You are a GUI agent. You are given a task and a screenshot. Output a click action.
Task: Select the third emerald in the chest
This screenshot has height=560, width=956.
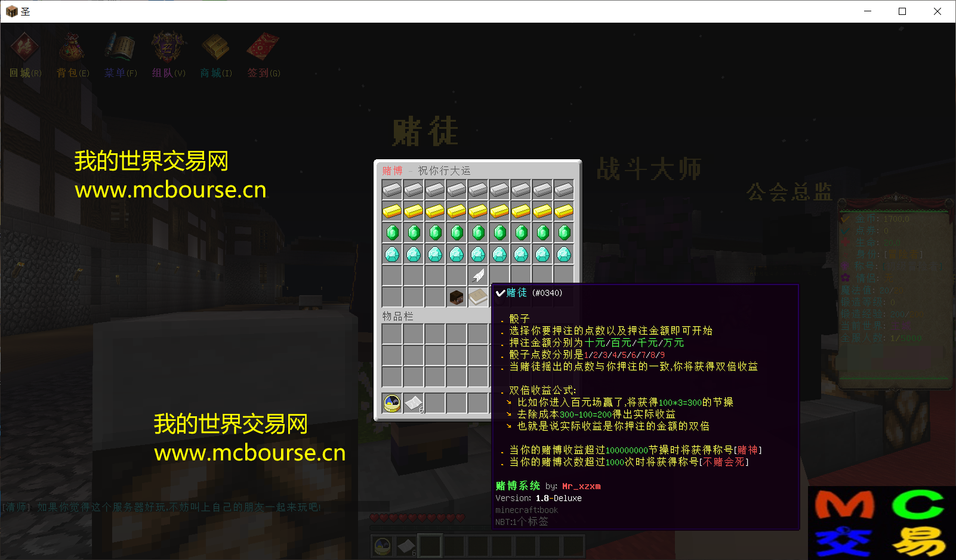435,233
